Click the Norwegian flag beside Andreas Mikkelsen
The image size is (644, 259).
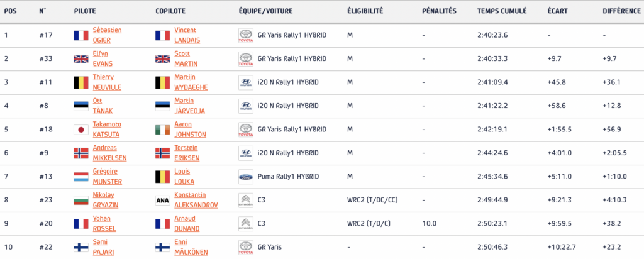pyautogui.click(x=81, y=153)
